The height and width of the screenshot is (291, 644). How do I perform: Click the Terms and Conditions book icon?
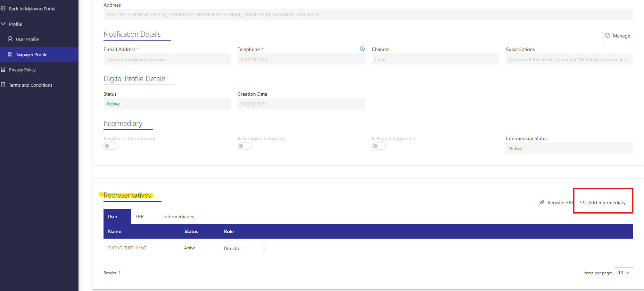click(3, 85)
